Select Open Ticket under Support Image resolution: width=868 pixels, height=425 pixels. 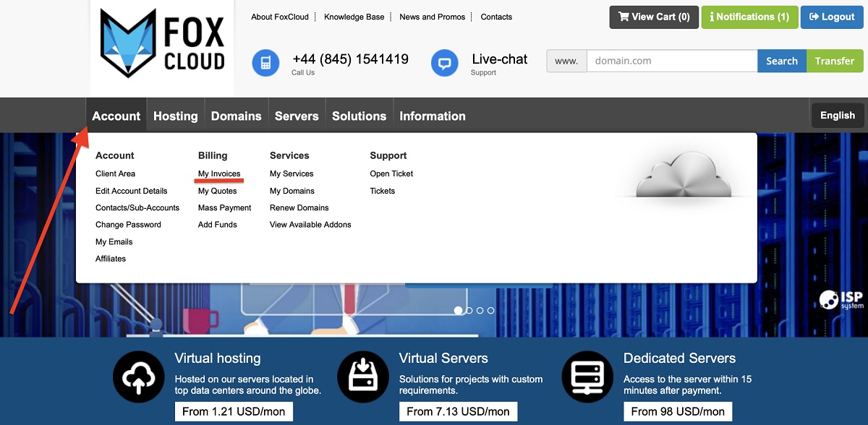[x=391, y=173]
